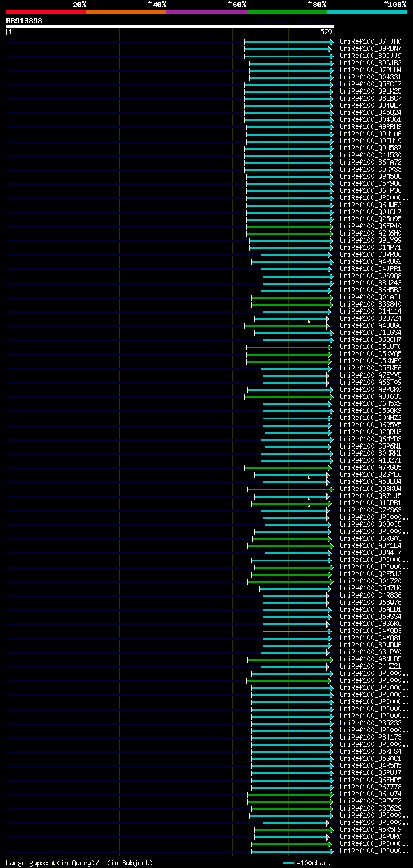Open hit UniRef100_Q9BKU4
Viewport: 413px width, 868px height.
[370, 489]
